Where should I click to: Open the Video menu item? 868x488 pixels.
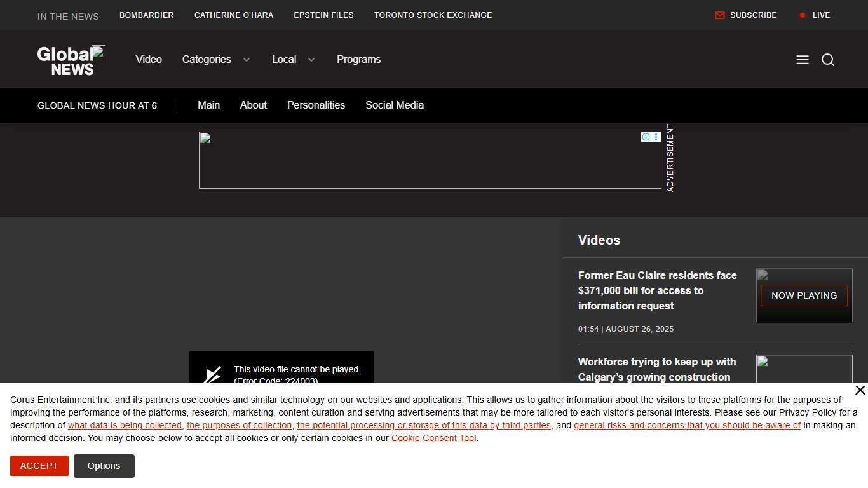149,60
